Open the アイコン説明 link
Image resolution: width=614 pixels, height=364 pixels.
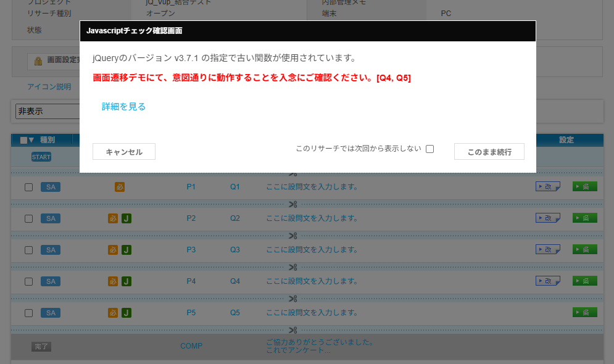point(49,87)
